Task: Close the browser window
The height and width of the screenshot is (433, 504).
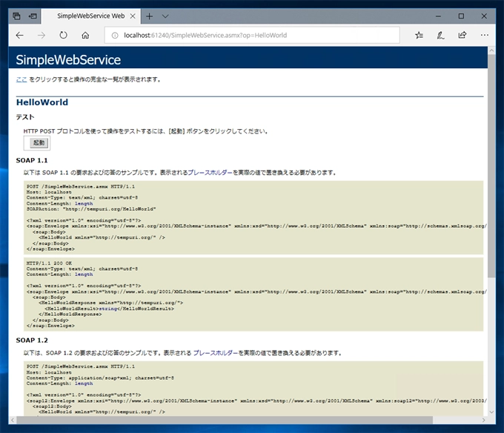Action: coord(484,16)
